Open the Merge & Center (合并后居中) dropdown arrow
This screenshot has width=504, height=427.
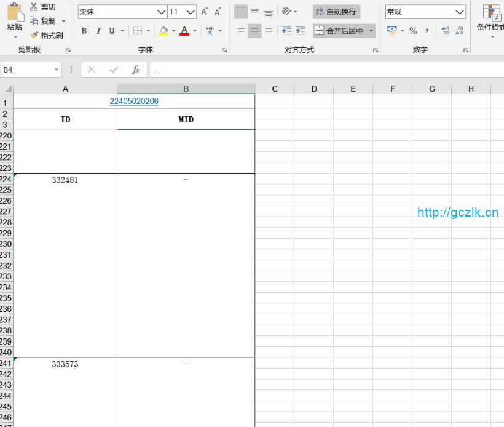pyautogui.click(x=371, y=31)
